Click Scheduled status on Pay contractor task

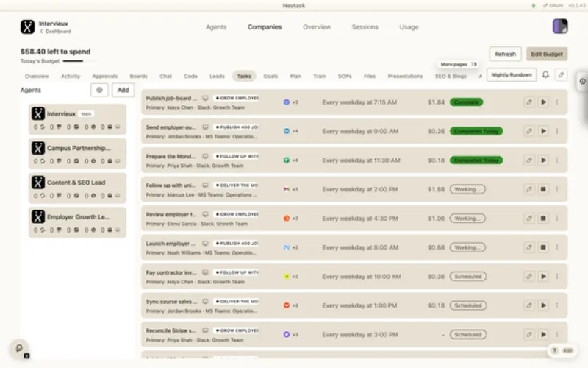[468, 277]
